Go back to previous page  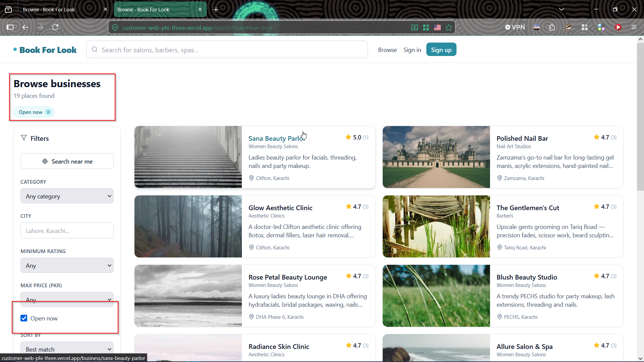pyautogui.click(x=25, y=27)
